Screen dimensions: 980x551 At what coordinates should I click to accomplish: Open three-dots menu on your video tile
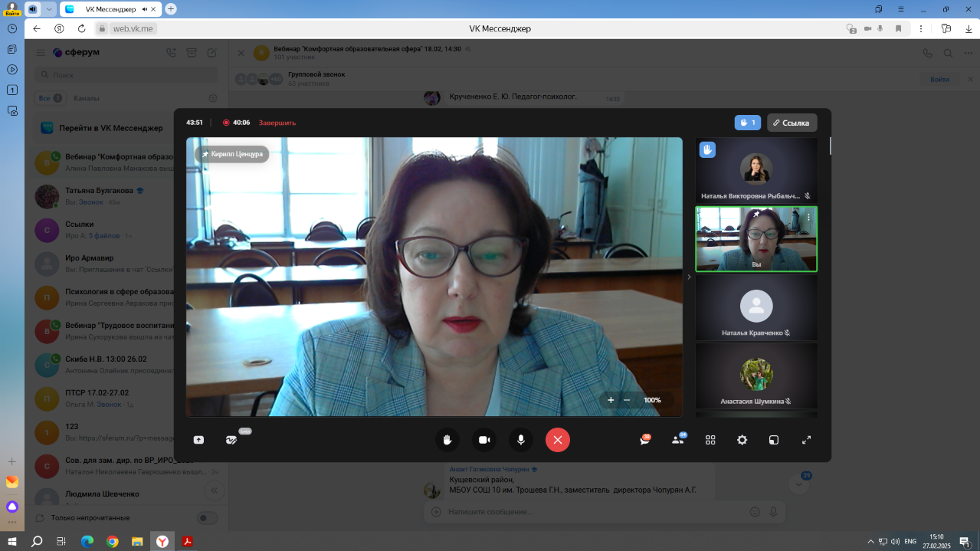[x=808, y=218]
